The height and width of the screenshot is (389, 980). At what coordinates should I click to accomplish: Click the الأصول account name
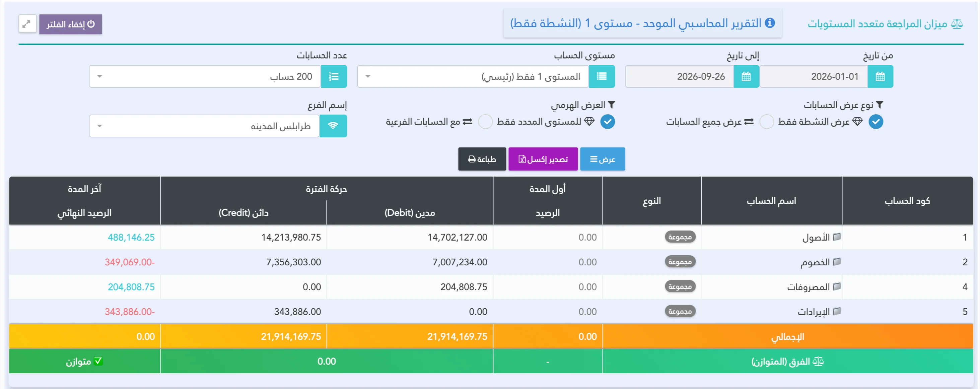coord(816,238)
